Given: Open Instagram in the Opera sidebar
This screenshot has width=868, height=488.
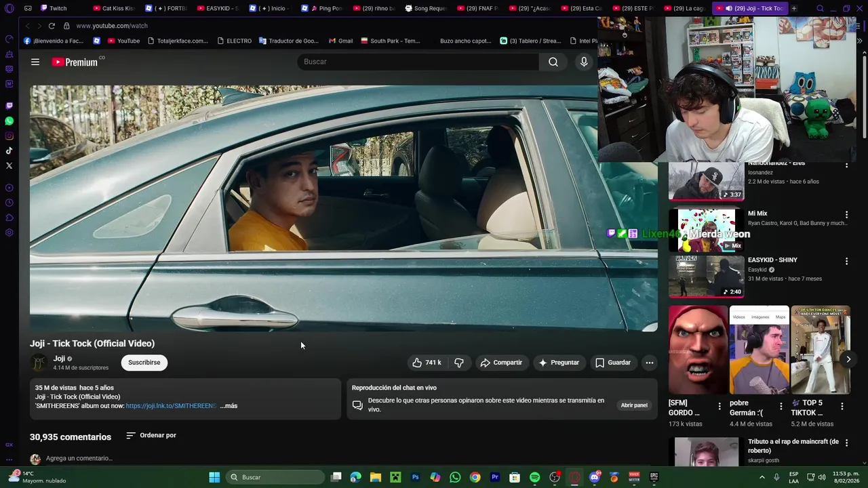Looking at the screenshot, I should pyautogui.click(x=9, y=136).
